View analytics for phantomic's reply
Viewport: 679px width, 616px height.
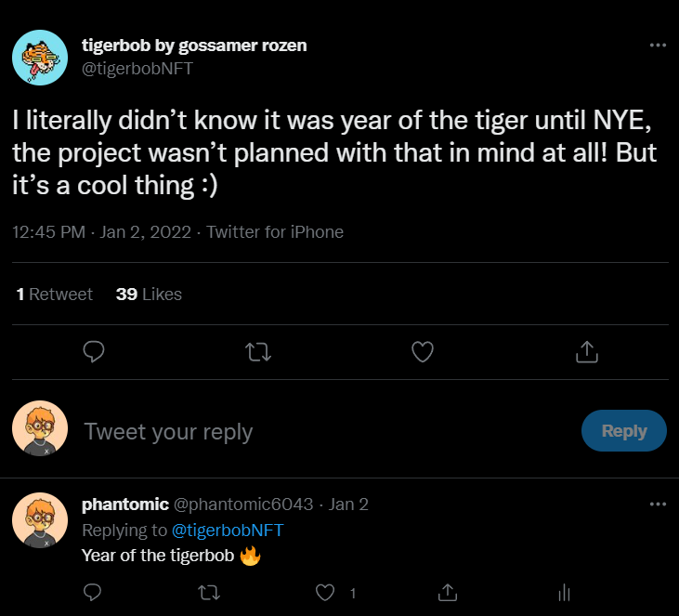click(x=563, y=592)
